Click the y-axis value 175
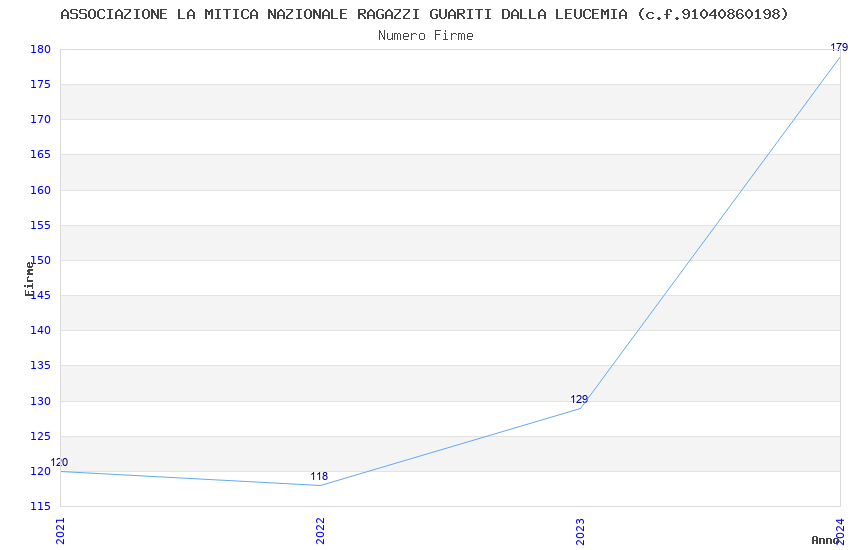Screen dimensions: 850x550 point(40,85)
